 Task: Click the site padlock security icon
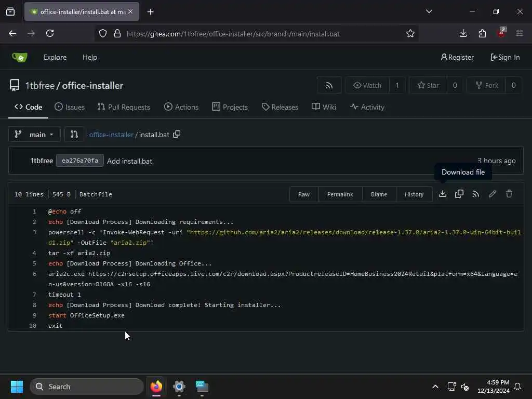tap(117, 34)
